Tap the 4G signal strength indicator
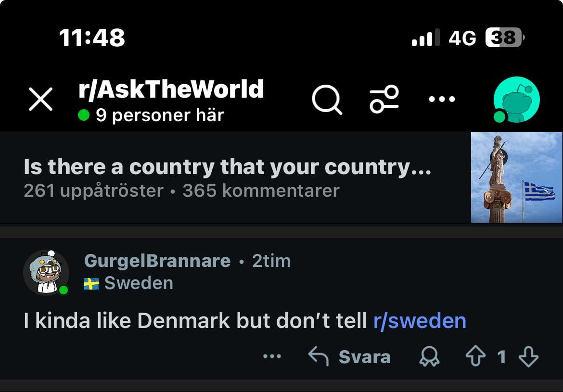Image resolution: width=563 pixels, height=392 pixels. tap(426, 38)
